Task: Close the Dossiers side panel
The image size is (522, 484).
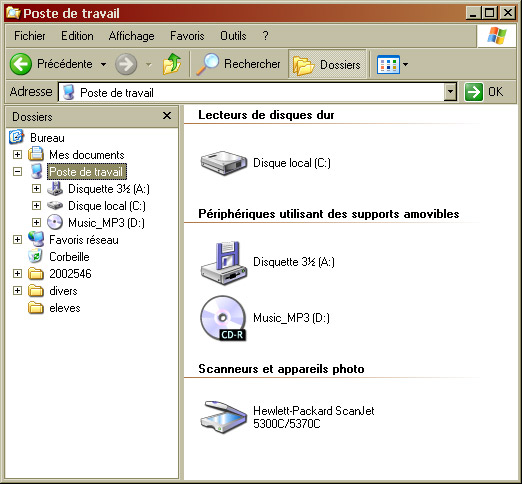Action: coord(167,116)
